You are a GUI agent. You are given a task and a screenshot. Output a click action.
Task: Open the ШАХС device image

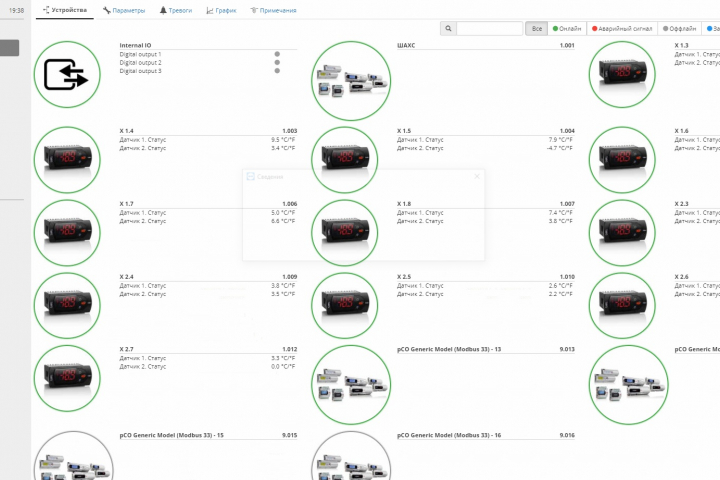pos(351,81)
